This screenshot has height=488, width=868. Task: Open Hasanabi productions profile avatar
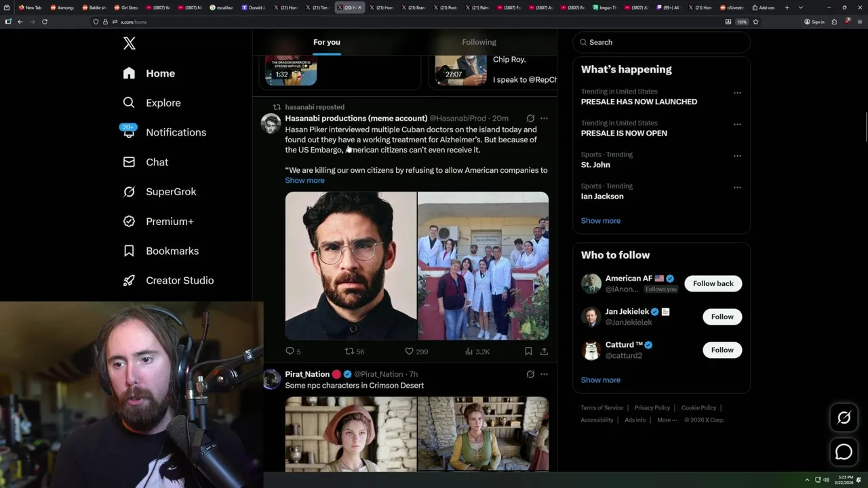(x=271, y=123)
